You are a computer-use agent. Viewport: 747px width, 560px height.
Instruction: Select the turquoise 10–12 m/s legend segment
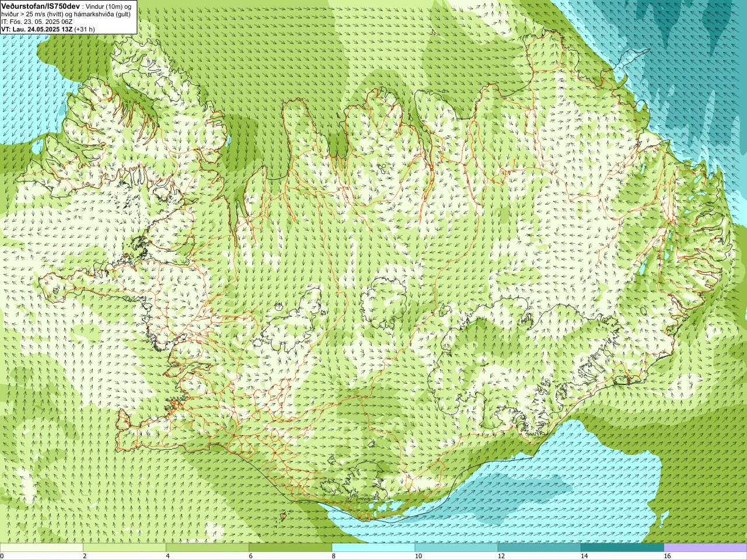click(456, 548)
